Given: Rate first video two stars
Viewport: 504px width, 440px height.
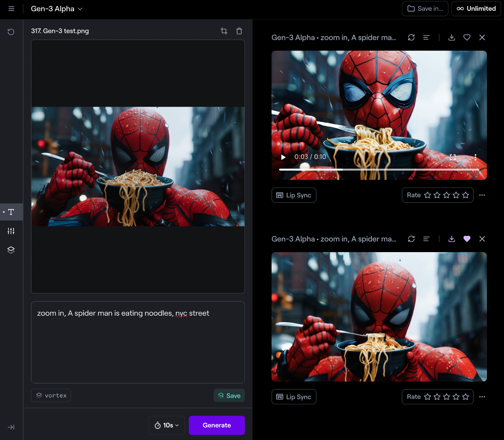Looking at the screenshot, I should click(x=437, y=195).
